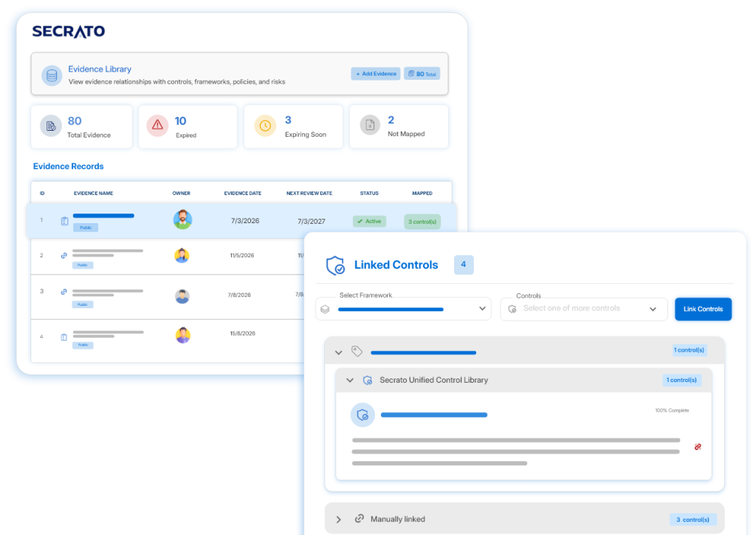This screenshot has width=756, height=535.
Task: Click the tag icon in the framework group header
Action: click(x=357, y=351)
